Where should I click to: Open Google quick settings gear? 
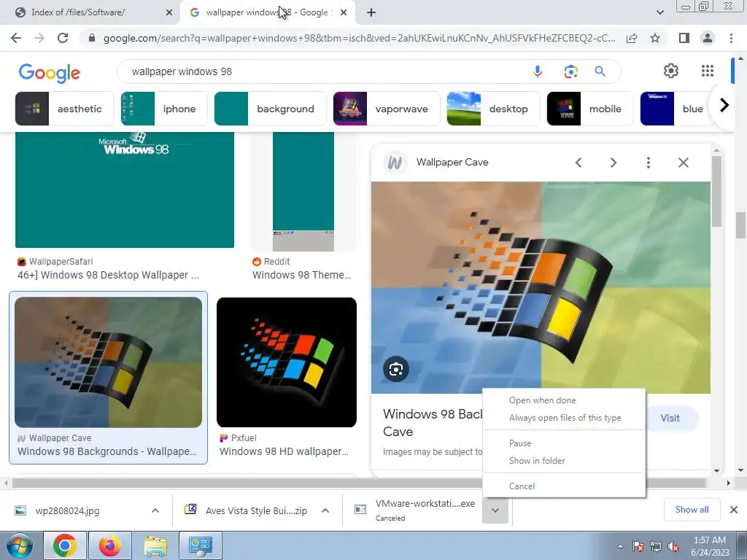(x=671, y=71)
